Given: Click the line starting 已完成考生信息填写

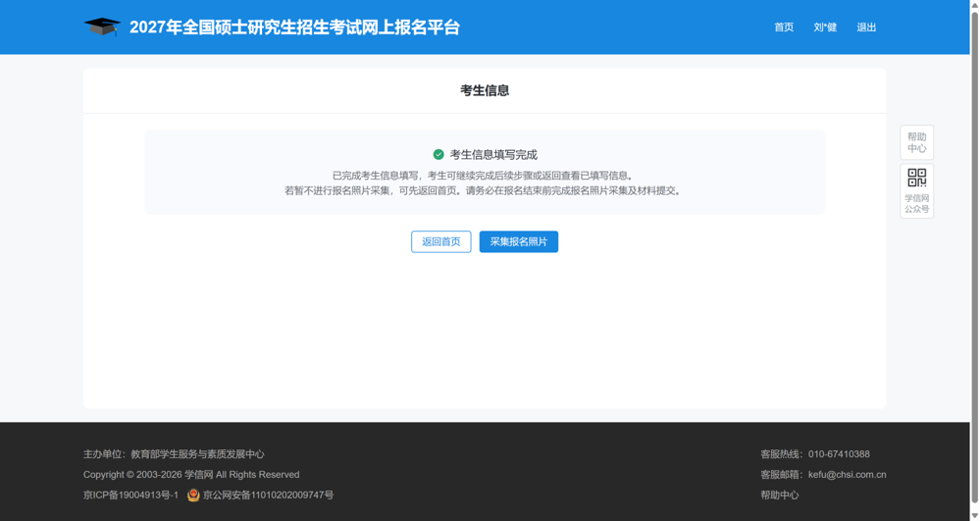Looking at the screenshot, I should (485, 176).
